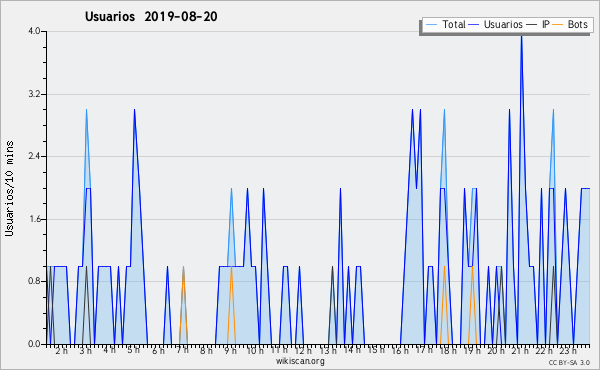Click the '20 h' x-axis label
The height and width of the screenshot is (370, 600).
[x=496, y=350]
